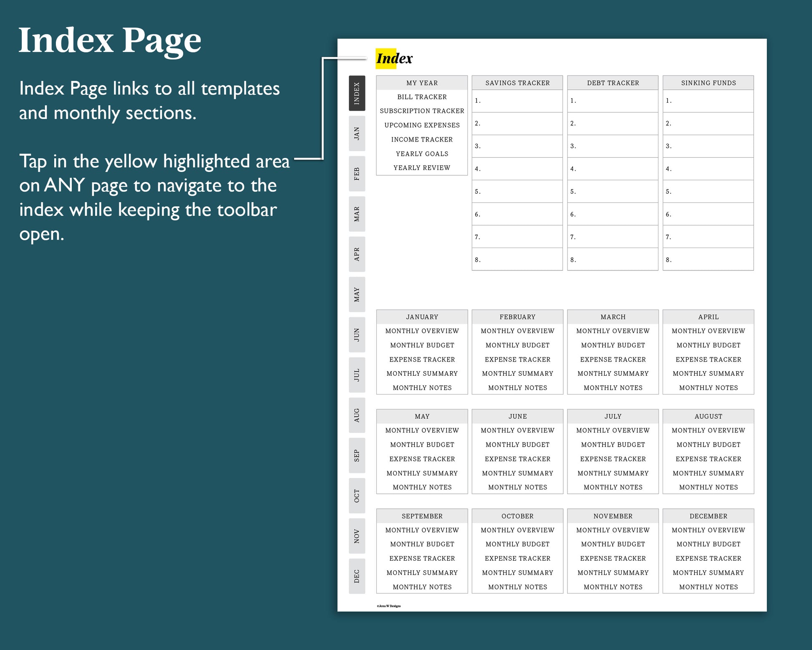This screenshot has width=812, height=650.
Task: Open December's Monthly Notes link
Action: pyautogui.click(x=708, y=587)
